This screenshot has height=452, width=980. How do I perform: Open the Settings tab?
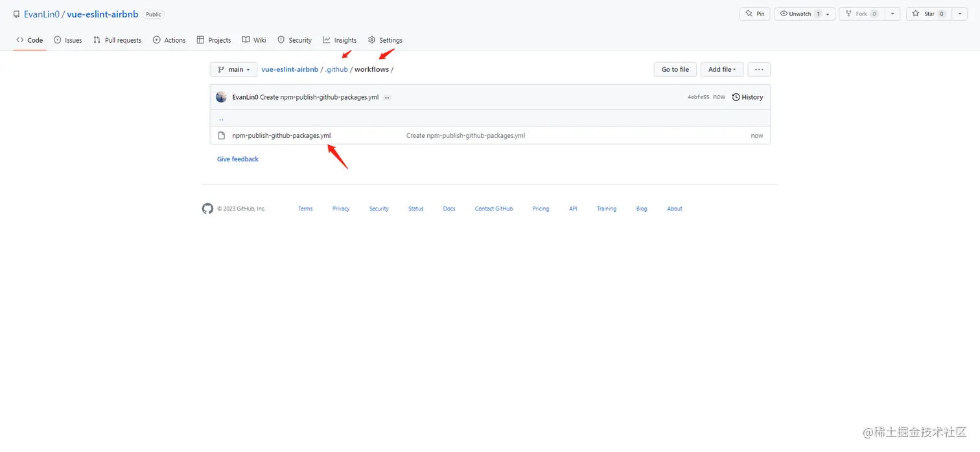pyautogui.click(x=385, y=40)
